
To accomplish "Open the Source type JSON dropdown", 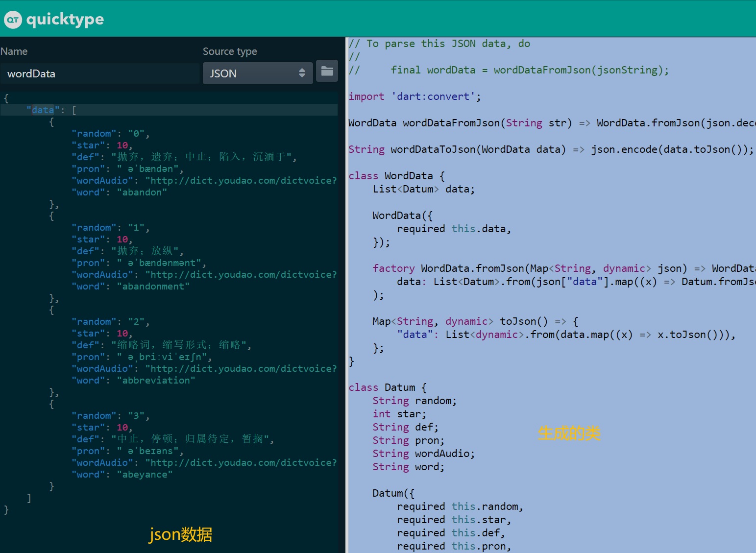I will point(258,73).
